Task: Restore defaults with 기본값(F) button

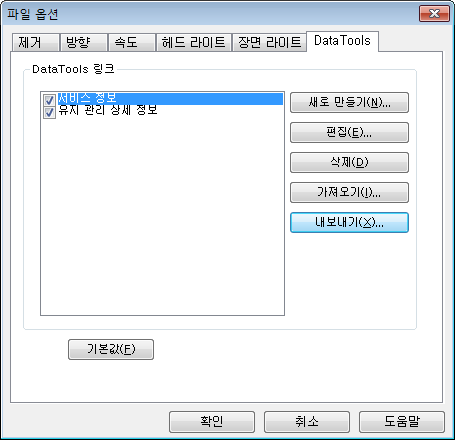Action: pos(111,349)
